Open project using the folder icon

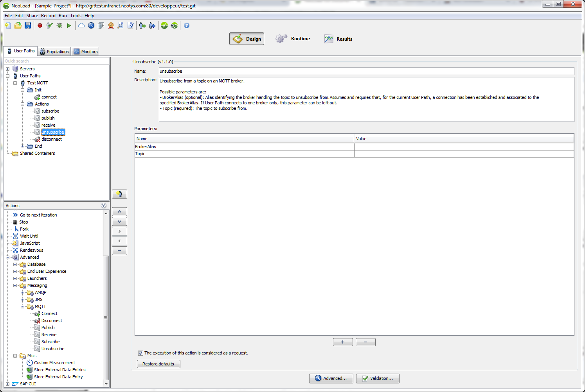tap(18, 26)
